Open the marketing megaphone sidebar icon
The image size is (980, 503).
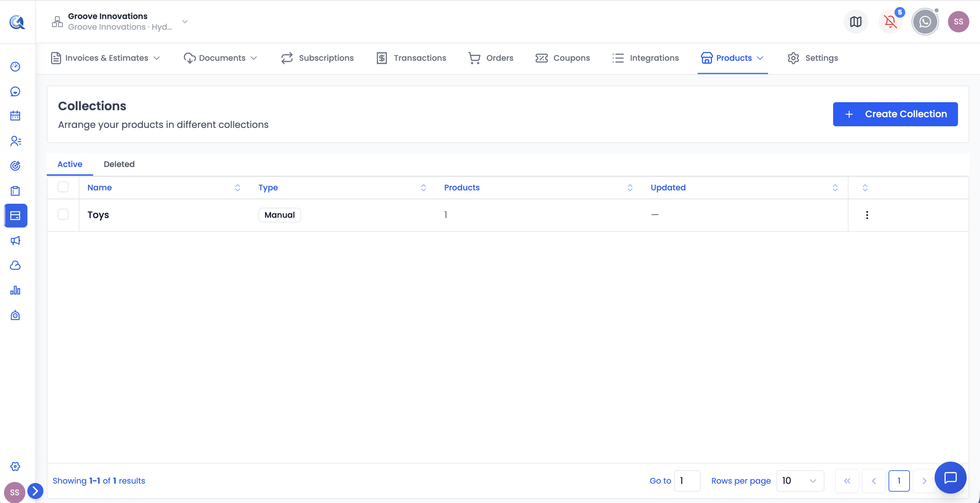(x=15, y=241)
